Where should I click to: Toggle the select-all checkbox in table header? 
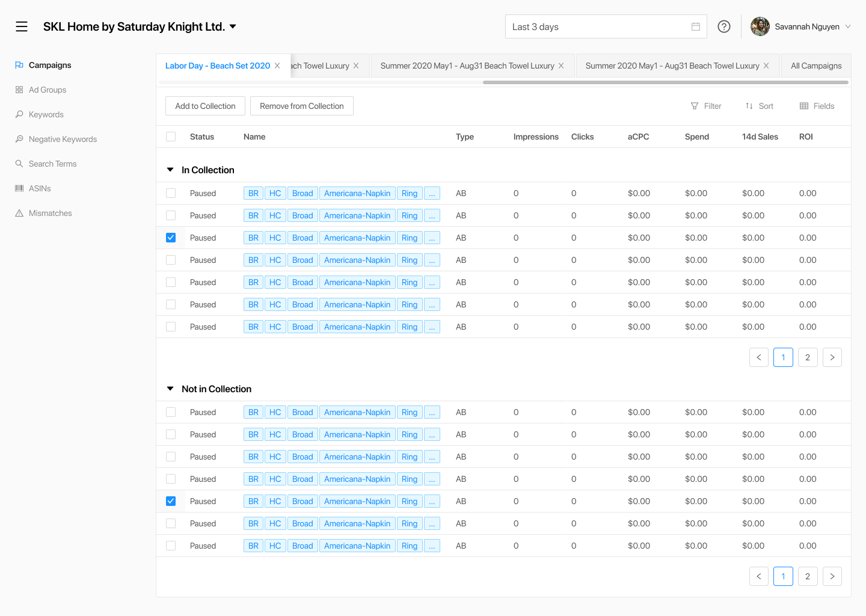point(171,137)
